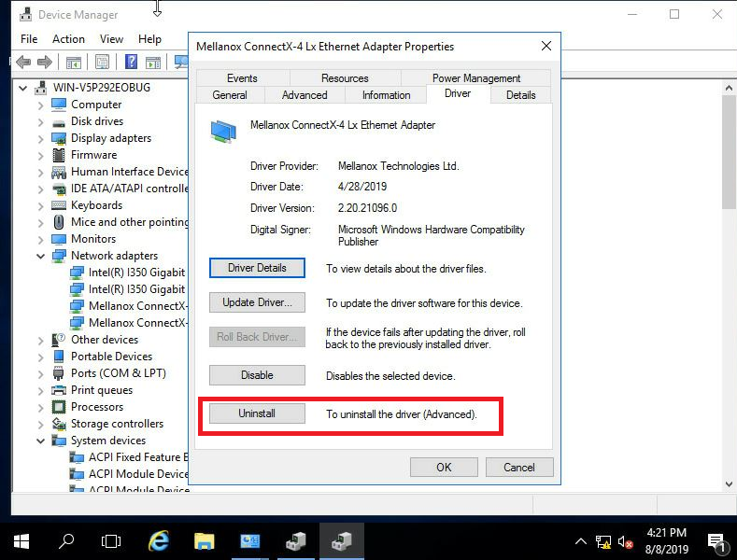The height and width of the screenshot is (560, 737).
Task: Click the blue Help question-mark toolbar icon
Action: pyautogui.click(x=131, y=62)
